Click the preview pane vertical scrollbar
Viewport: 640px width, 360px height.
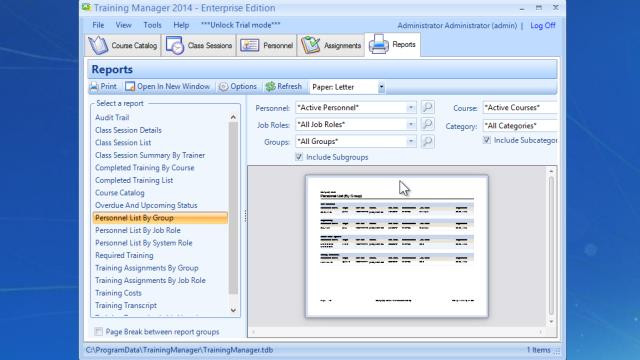(x=551, y=245)
